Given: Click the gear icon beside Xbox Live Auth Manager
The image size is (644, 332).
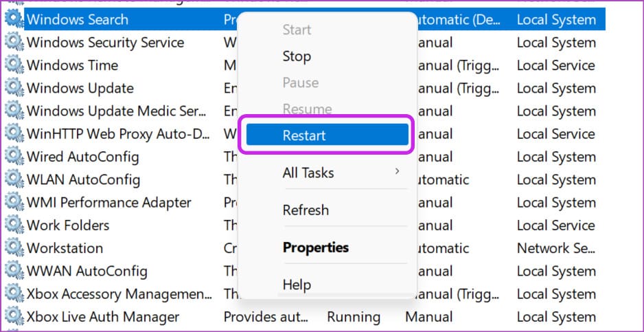Looking at the screenshot, I should 14,317.
